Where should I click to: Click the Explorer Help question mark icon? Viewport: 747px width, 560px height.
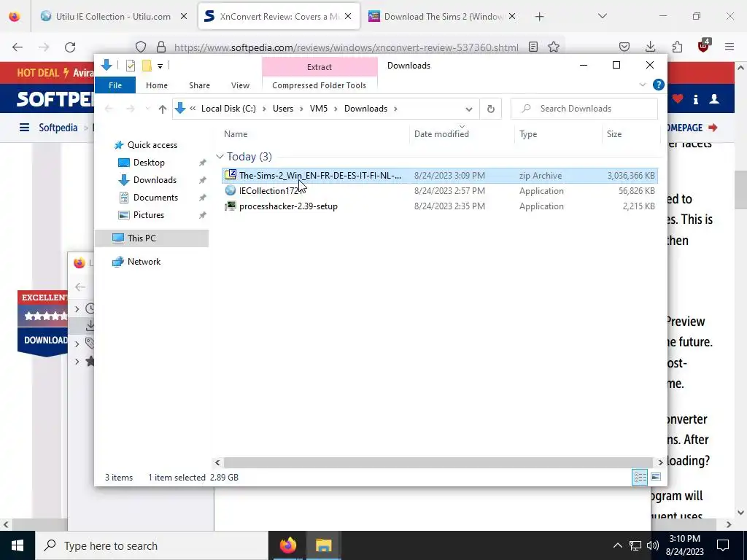coord(659,85)
